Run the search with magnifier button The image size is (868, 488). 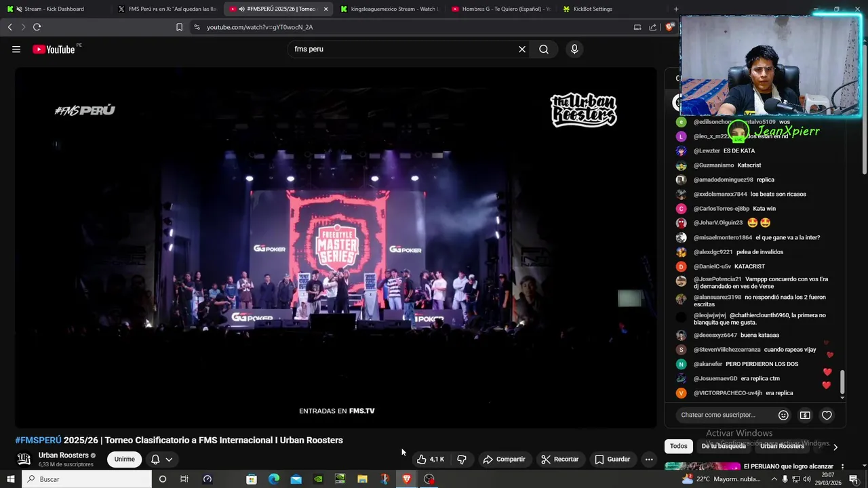pos(544,49)
